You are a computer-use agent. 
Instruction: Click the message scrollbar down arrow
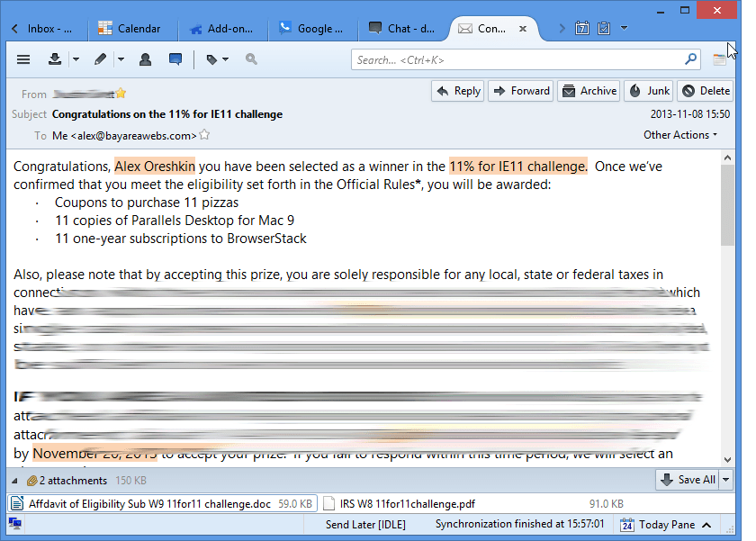coord(727,459)
